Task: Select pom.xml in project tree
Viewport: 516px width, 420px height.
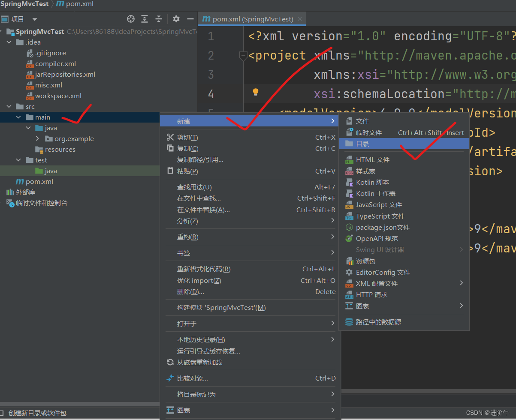Action: tap(34, 182)
